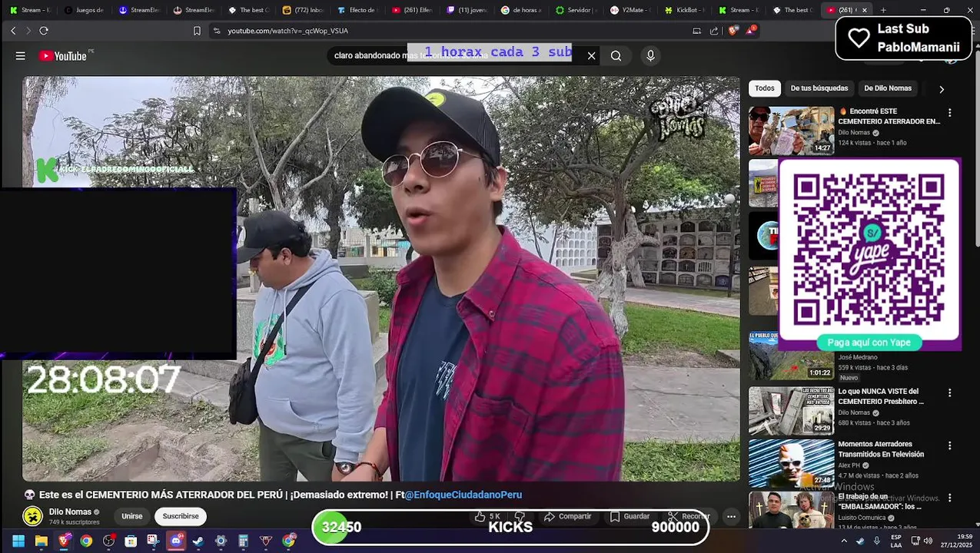Open the Dilo Nomas channel avatar
The width and height of the screenshot is (980, 553).
(x=32, y=516)
